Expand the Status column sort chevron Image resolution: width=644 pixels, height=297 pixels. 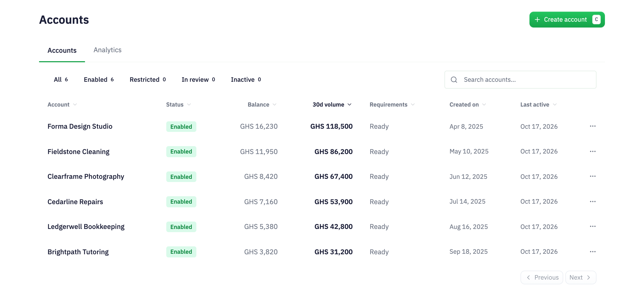[189, 105]
